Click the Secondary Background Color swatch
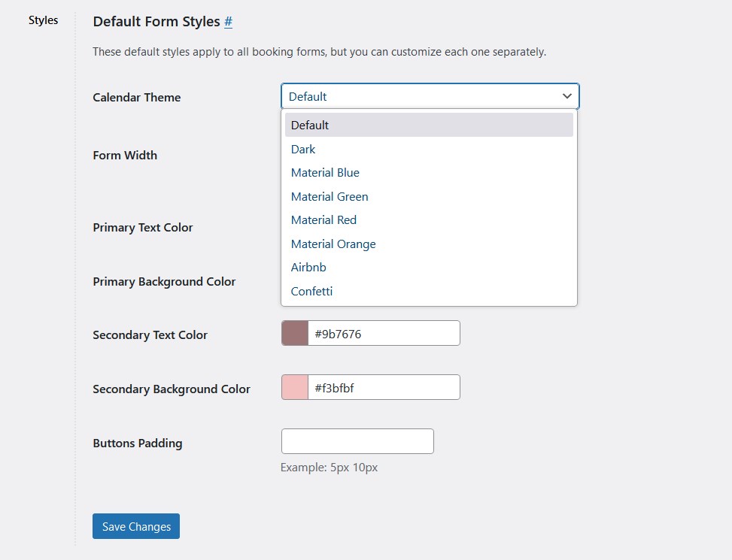 coord(295,387)
